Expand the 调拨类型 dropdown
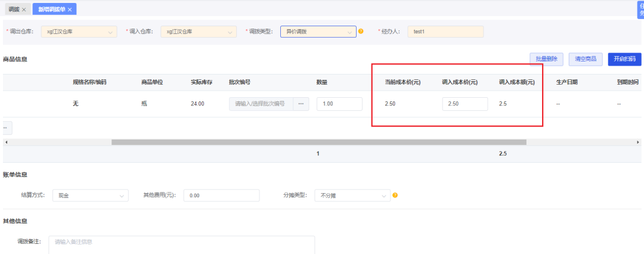This screenshot has width=644, height=254. 318,32
